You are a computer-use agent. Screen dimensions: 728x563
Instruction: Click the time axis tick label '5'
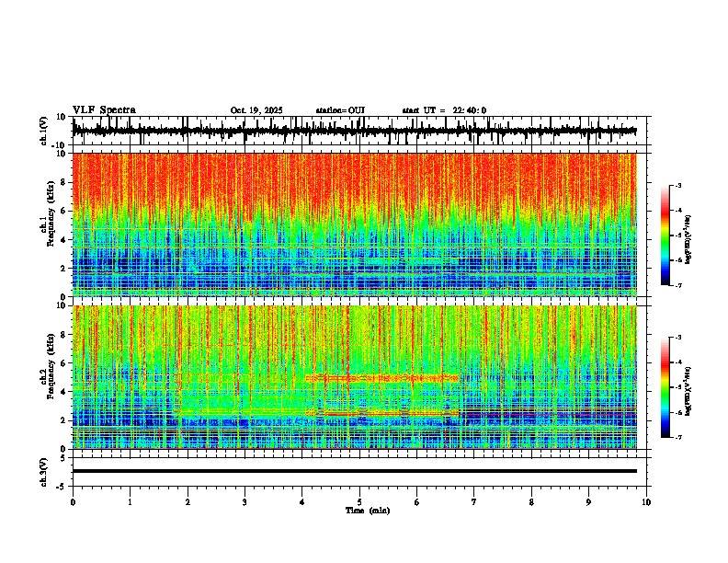click(x=359, y=502)
